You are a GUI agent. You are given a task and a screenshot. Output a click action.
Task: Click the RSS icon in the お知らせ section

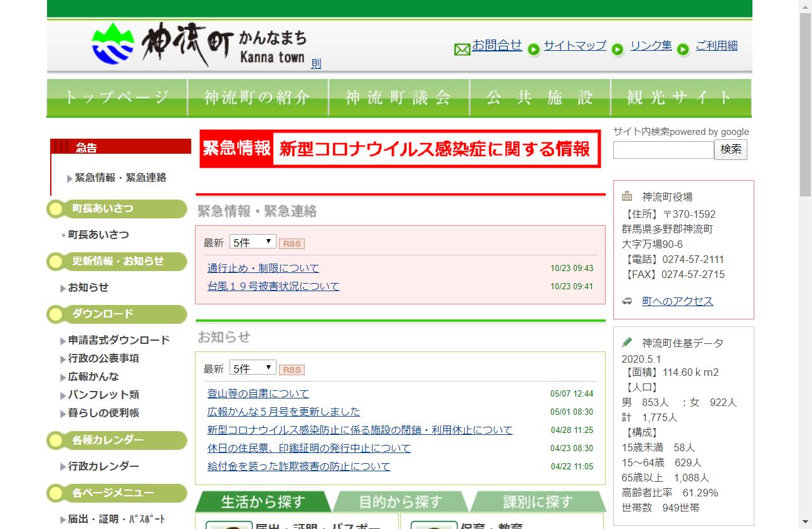(x=292, y=370)
